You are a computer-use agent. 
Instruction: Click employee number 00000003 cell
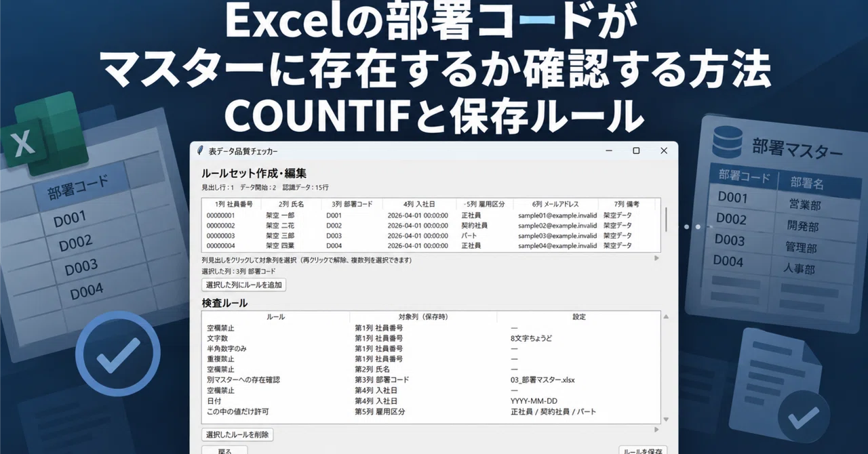tap(220, 236)
